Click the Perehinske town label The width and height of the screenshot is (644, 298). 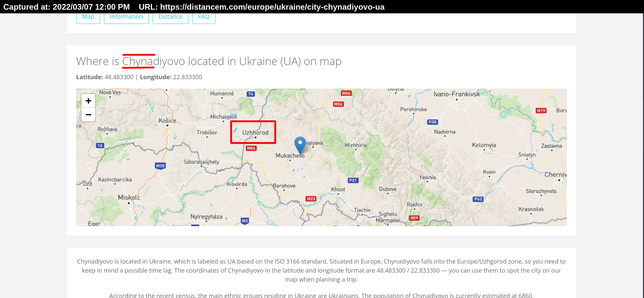[x=414, y=109]
